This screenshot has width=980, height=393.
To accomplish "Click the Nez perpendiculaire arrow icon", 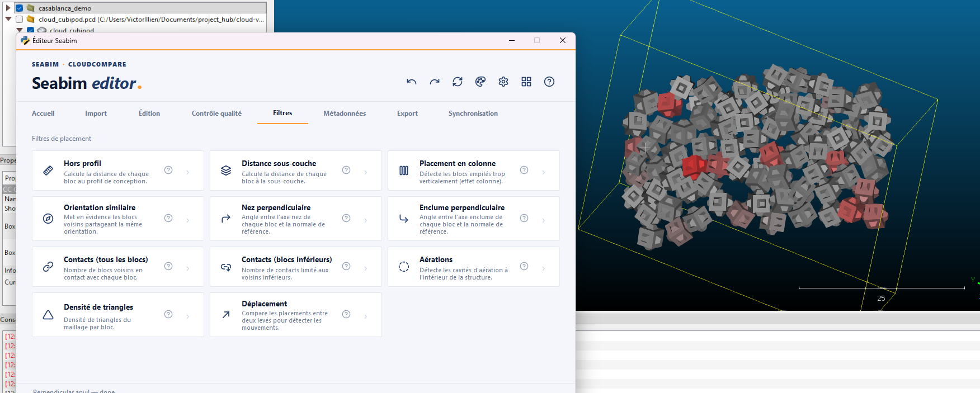I will 226,219.
